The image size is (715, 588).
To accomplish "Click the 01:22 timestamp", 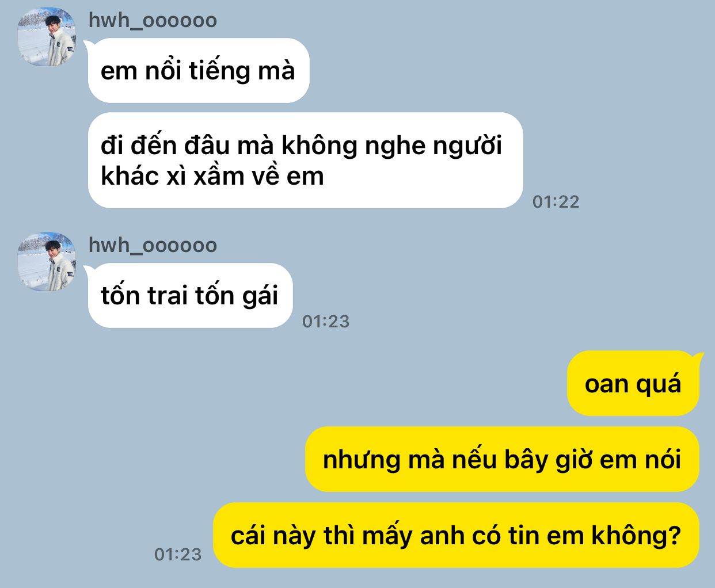I will click(556, 202).
